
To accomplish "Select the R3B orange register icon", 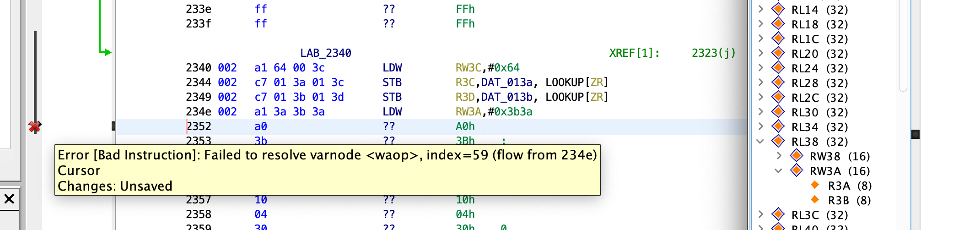I will (x=814, y=200).
